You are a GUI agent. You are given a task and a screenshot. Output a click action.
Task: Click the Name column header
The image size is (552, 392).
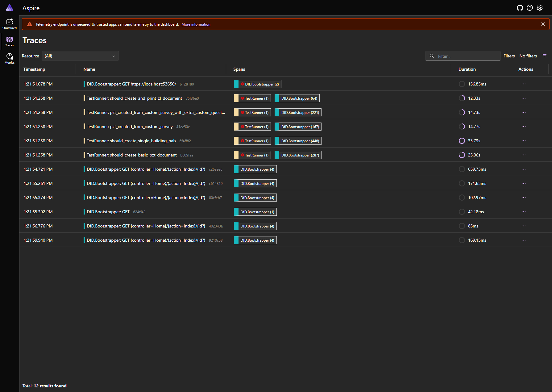pos(89,69)
